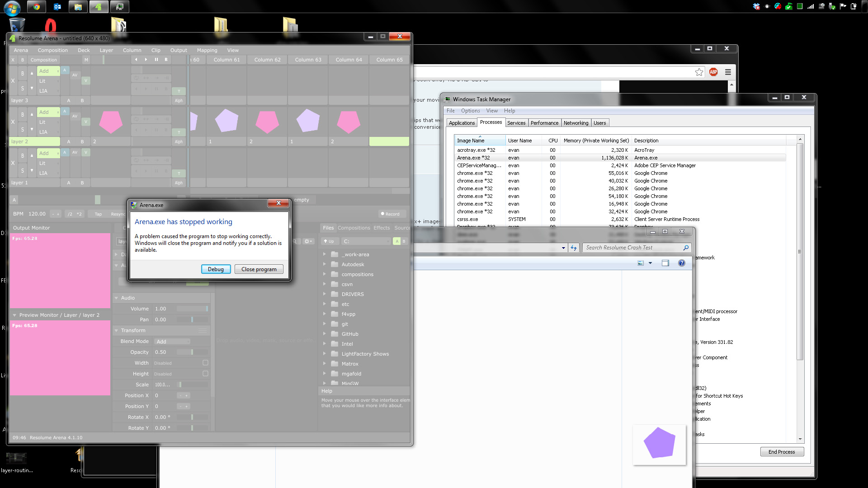This screenshot has width=868, height=488.
Task: Click Close program in crash dialog
Action: click(x=259, y=269)
